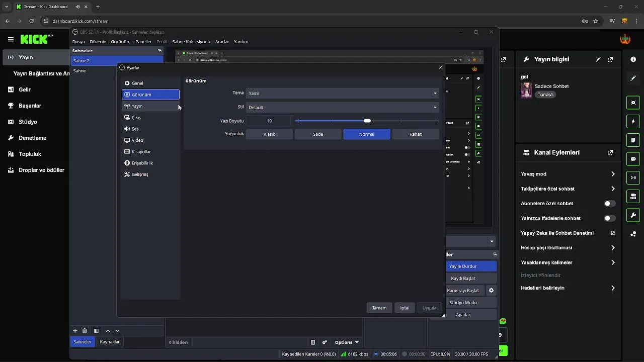Screen dimensions: 644x362
Task: Open the Stil dropdown showing Default
Action: click(342, 107)
